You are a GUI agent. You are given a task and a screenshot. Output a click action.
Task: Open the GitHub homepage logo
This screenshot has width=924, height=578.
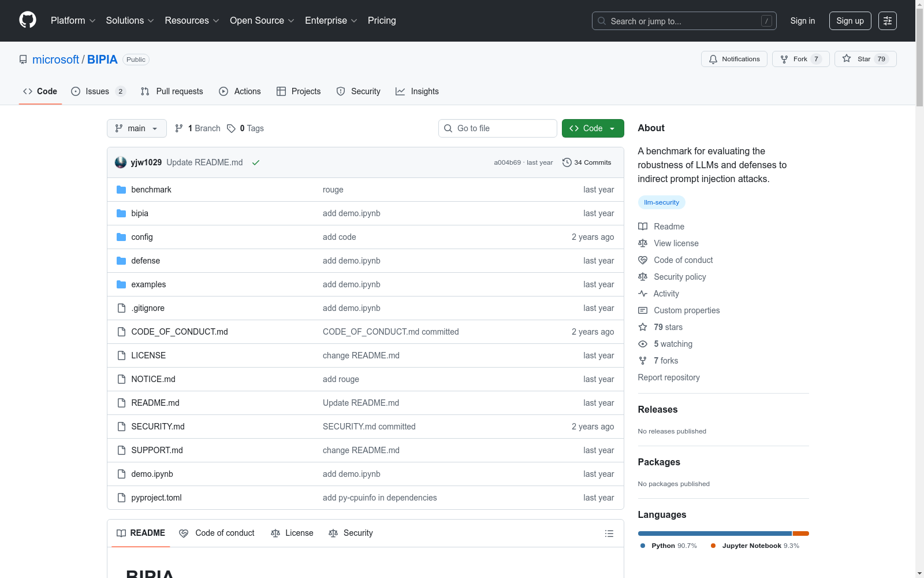pyautogui.click(x=28, y=20)
